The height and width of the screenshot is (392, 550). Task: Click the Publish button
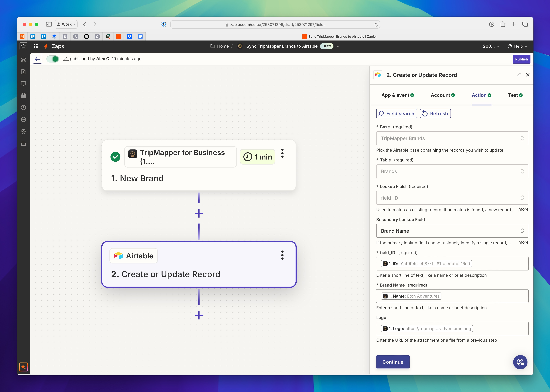[521, 59]
